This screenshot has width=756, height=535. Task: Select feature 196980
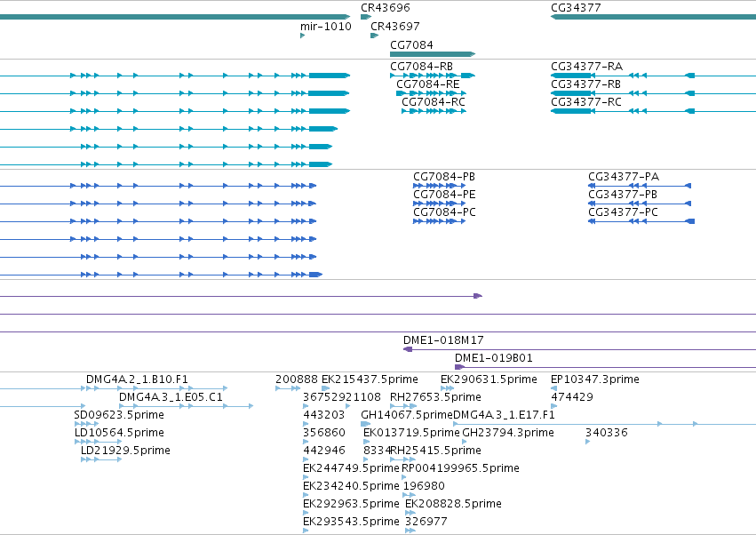[424, 486]
